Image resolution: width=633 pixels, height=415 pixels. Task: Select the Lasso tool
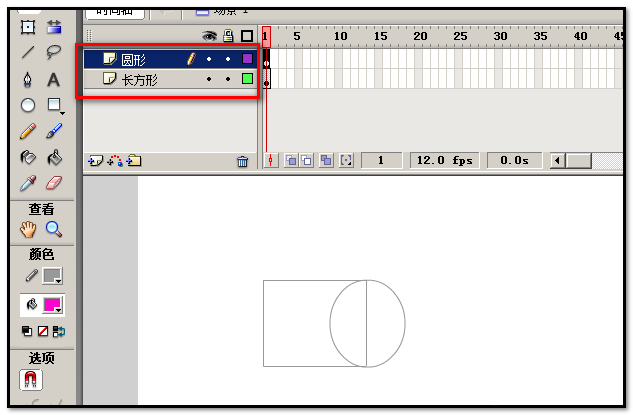pos(54,52)
